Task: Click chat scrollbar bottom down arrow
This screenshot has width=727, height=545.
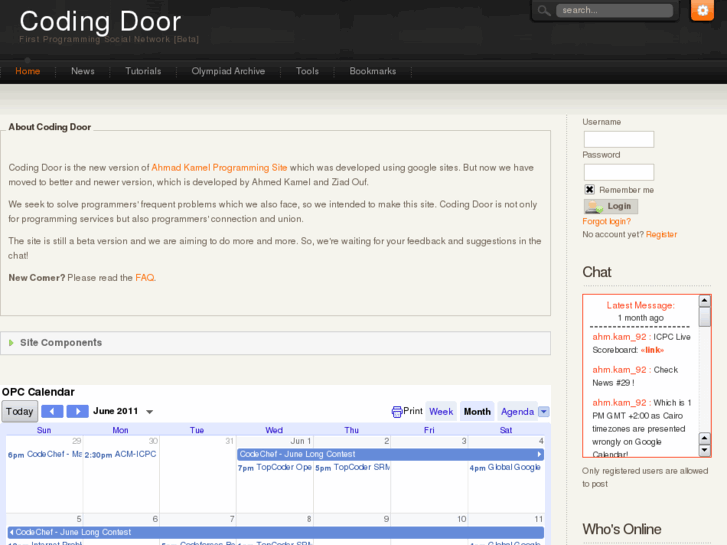Action: (x=704, y=450)
